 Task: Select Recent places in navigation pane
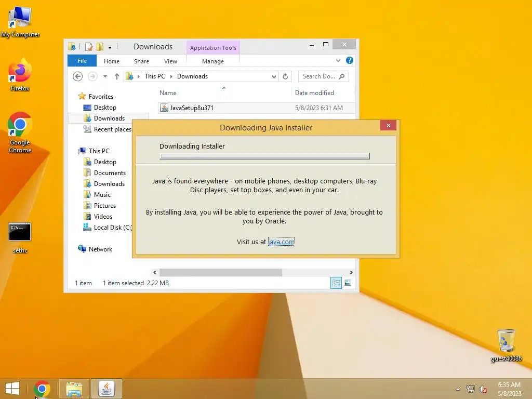tap(108, 129)
